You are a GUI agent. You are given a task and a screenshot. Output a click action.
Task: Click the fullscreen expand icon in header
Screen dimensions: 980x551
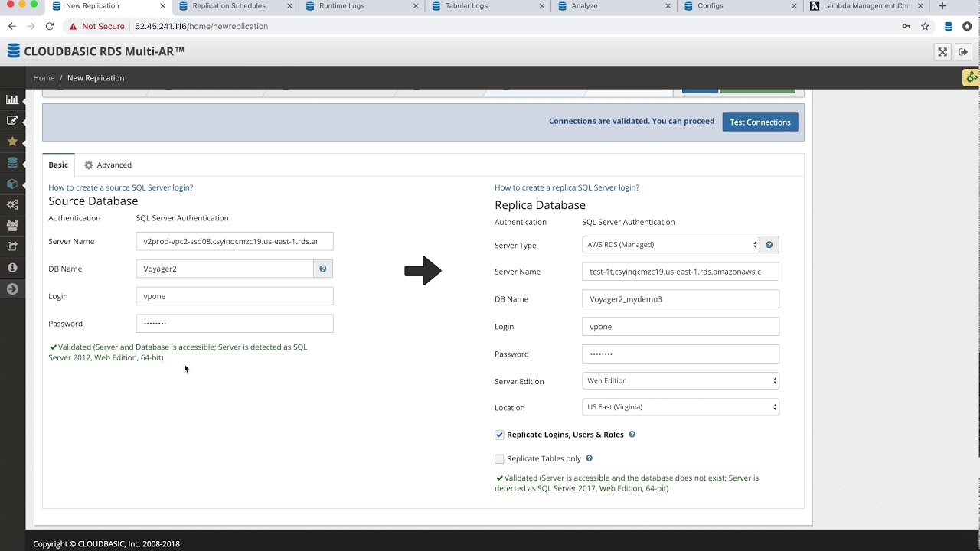pyautogui.click(x=942, y=52)
